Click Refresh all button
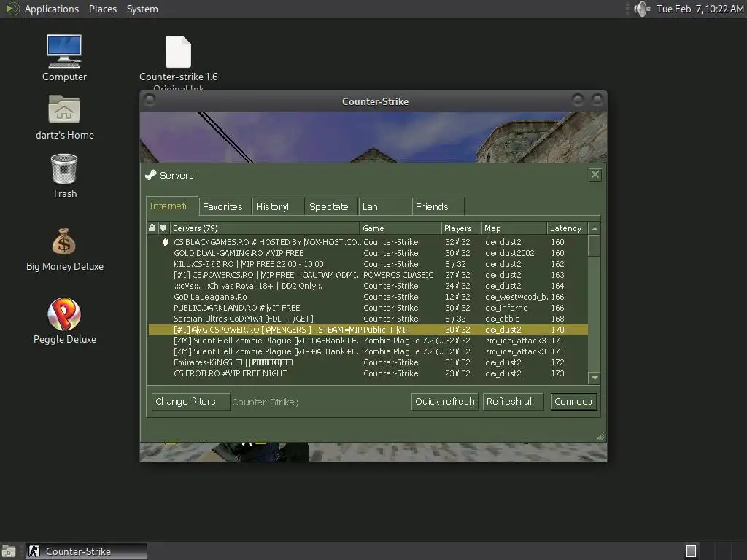 (x=514, y=402)
